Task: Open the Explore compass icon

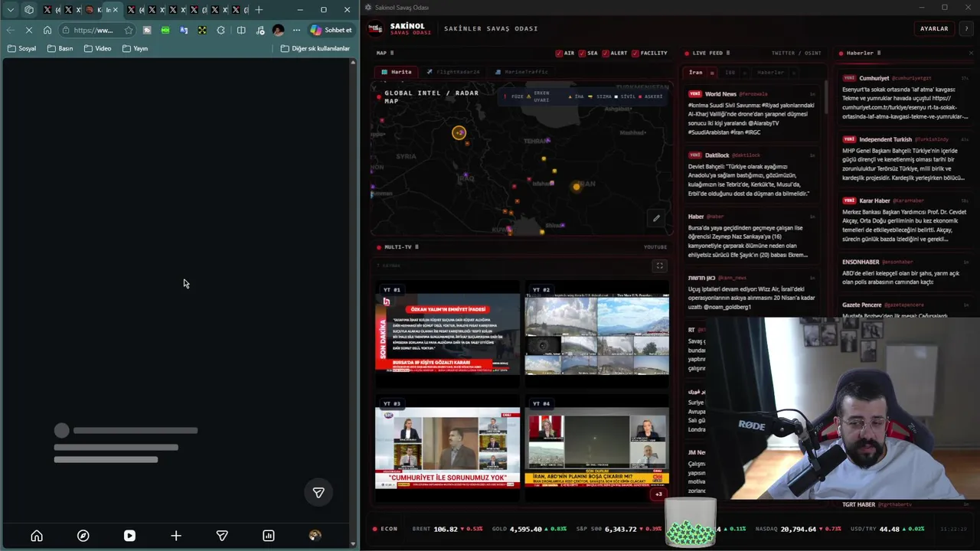Action: tap(83, 536)
